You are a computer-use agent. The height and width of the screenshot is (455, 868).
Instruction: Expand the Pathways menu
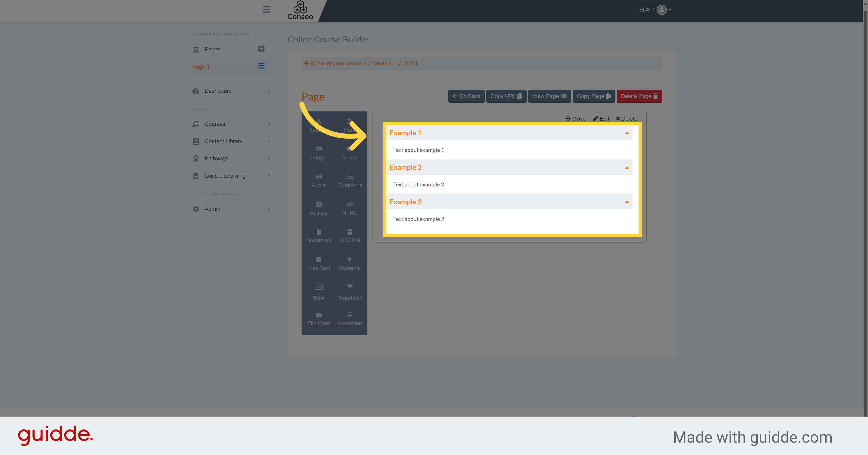(231, 159)
